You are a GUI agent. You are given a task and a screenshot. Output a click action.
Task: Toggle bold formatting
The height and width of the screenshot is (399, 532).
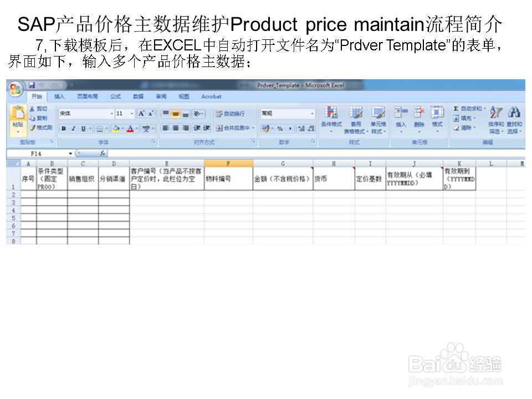(63, 129)
